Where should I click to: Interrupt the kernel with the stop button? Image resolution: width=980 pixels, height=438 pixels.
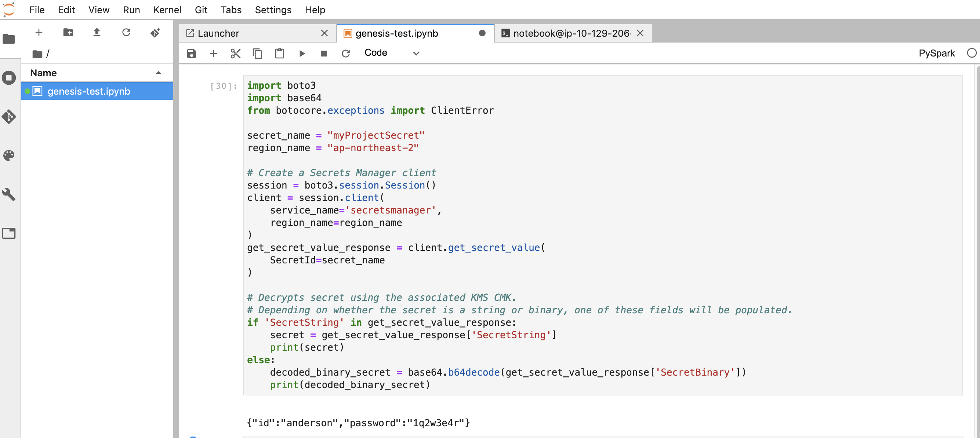(323, 53)
